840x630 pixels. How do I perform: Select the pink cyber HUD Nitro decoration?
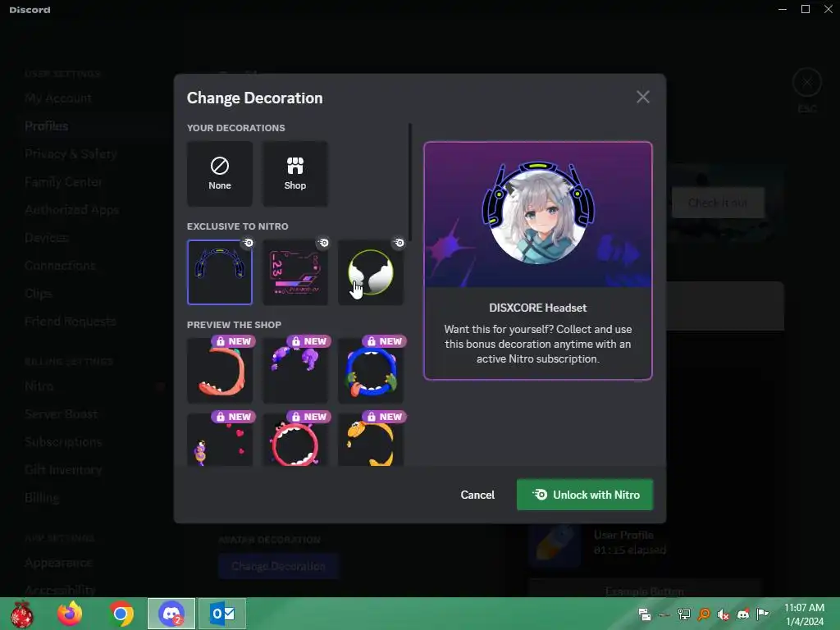(295, 272)
